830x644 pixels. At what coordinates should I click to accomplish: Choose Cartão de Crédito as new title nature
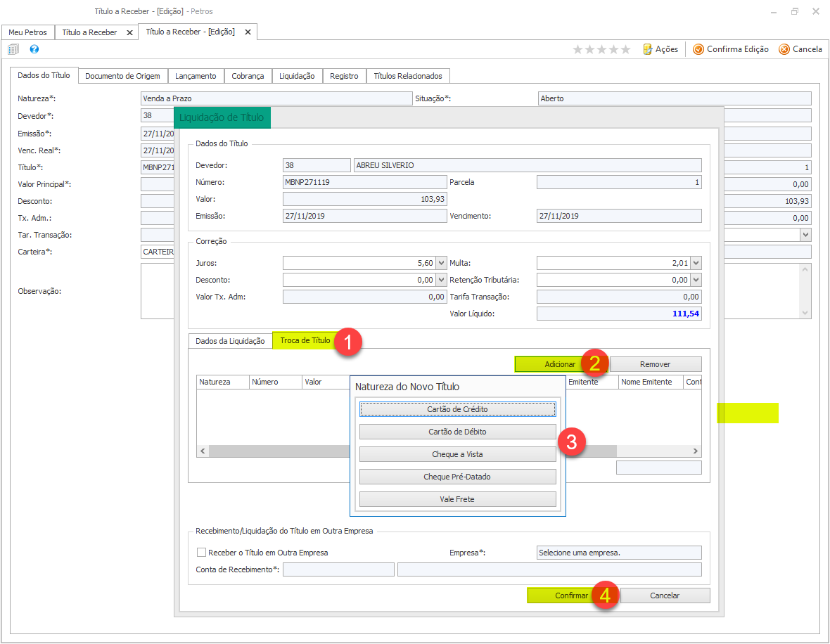[x=457, y=409]
